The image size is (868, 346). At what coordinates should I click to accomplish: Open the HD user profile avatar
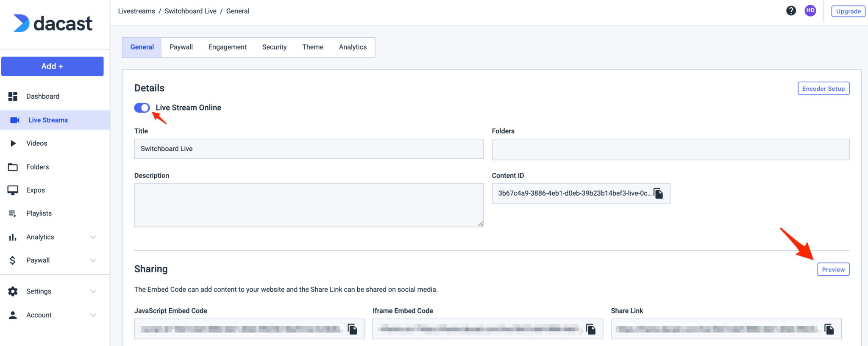pyautogui.click(x=810, y=11)
